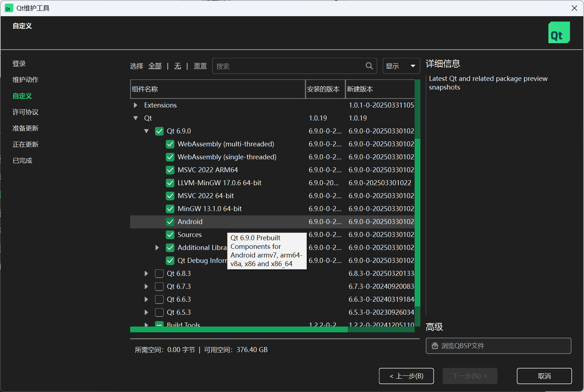Viewport: 584px width, 392px height.
Task: Expand the Qt 6.6.3 node
Action: click(x=146, y=299)
